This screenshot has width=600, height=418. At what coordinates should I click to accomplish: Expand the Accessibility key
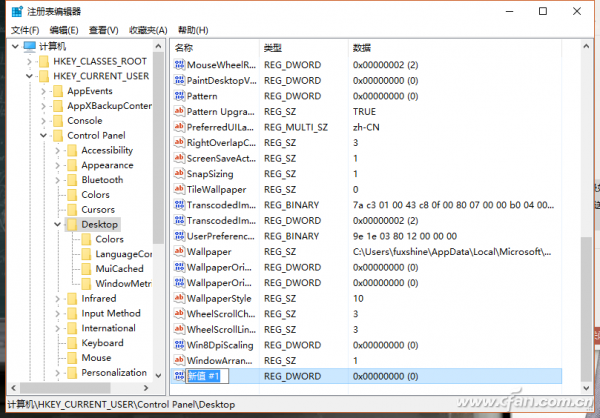coord(57,150)
